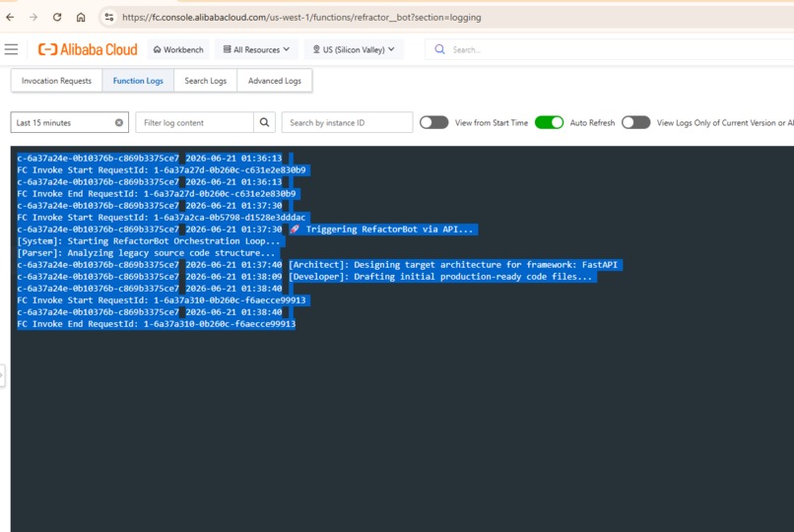
Task: Click '[System]: Starting RefactorBot Orchestration Loop...'
Action: click(151, 241)
